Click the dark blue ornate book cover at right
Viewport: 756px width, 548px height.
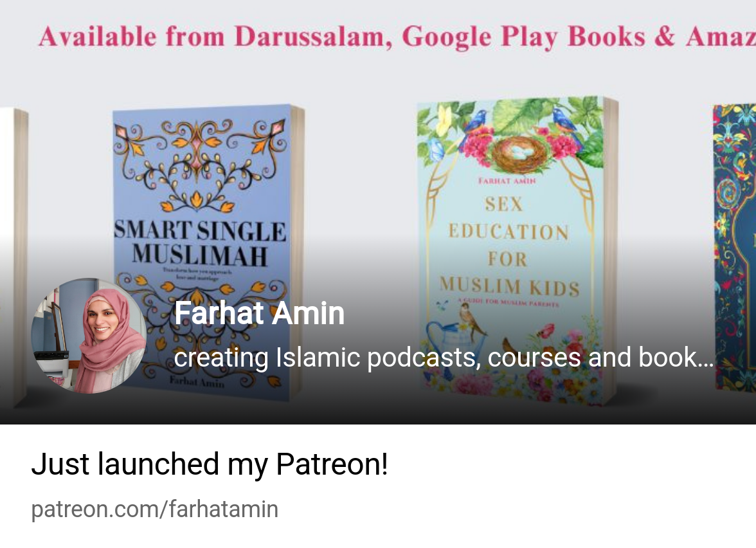(734, 247)
